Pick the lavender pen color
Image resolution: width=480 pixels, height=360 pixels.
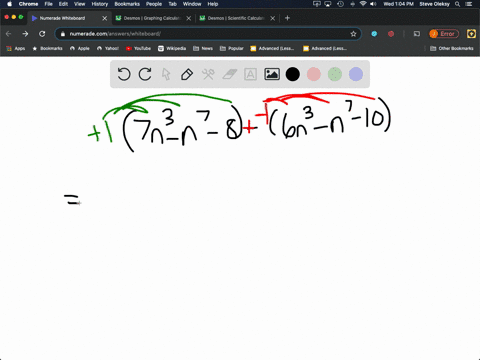point(356,74)
